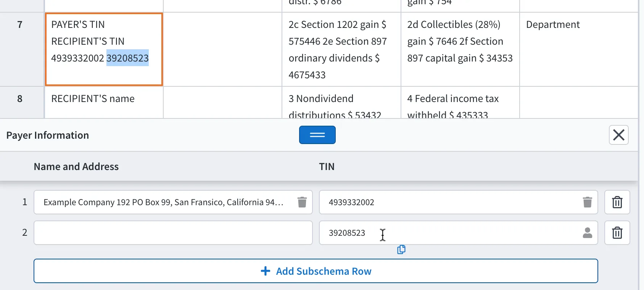Clear the row 1 Name and Address field
Screen dimensions: 644x290
point(302,202)
